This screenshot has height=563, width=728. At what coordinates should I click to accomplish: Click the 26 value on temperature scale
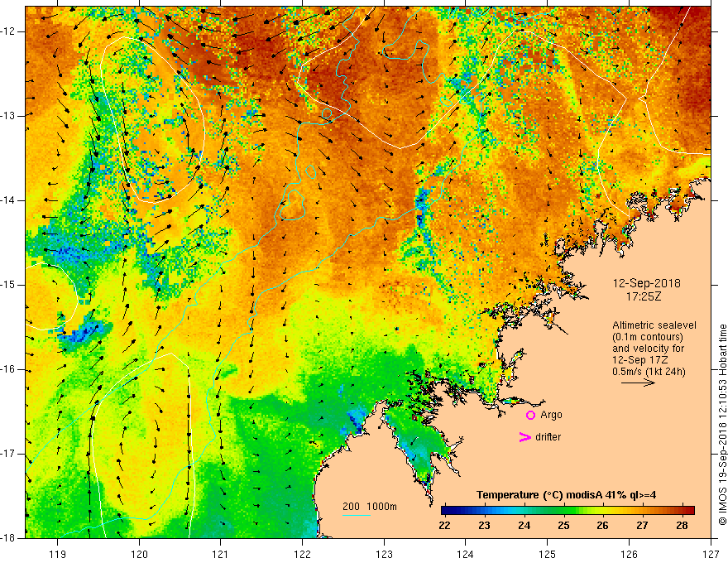tap(602, 526)
